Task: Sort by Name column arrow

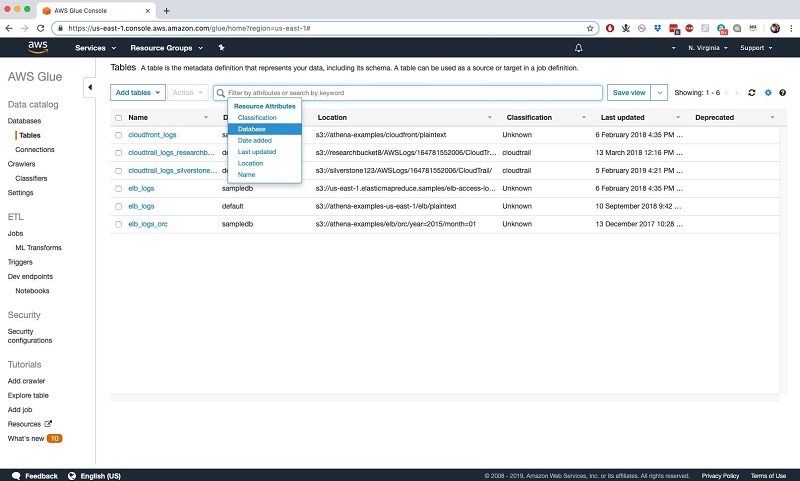Action: pyautogui.click(x=206, y=117)
